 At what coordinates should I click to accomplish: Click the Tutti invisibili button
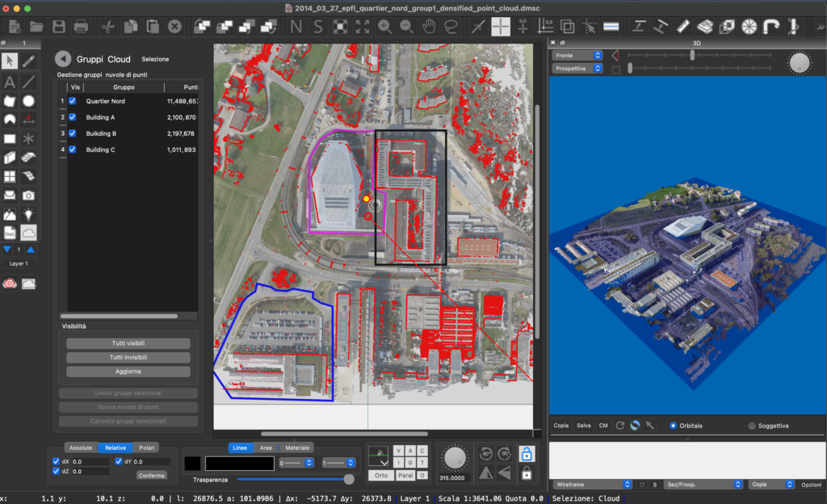[x=128, y=357]
